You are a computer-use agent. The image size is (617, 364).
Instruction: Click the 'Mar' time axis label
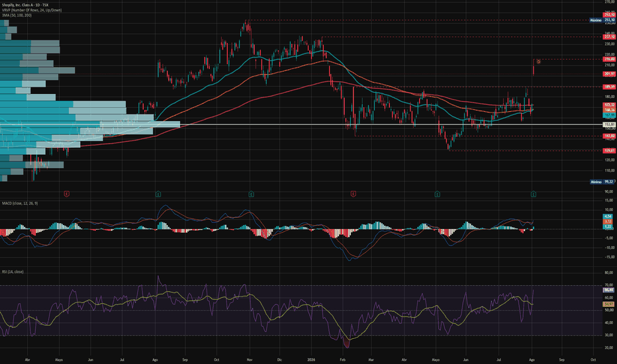tap(371, 359)
